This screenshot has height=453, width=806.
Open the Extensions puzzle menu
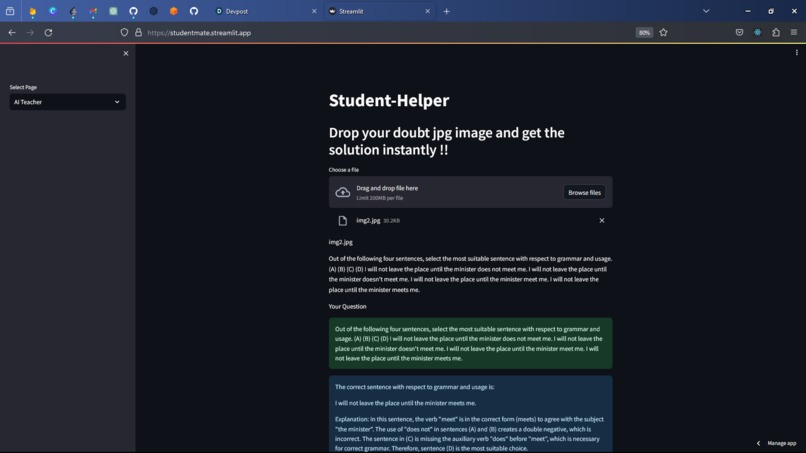[x=776, y=32]
